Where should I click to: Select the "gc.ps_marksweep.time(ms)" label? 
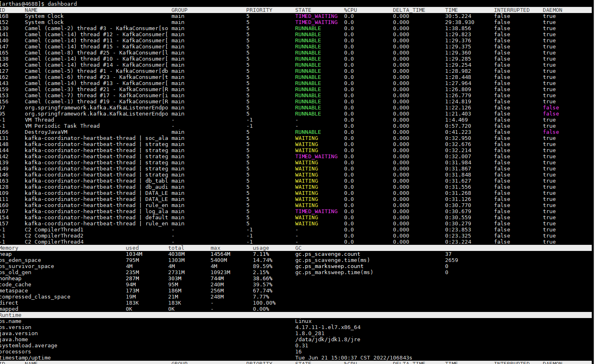tap(334, 272)
